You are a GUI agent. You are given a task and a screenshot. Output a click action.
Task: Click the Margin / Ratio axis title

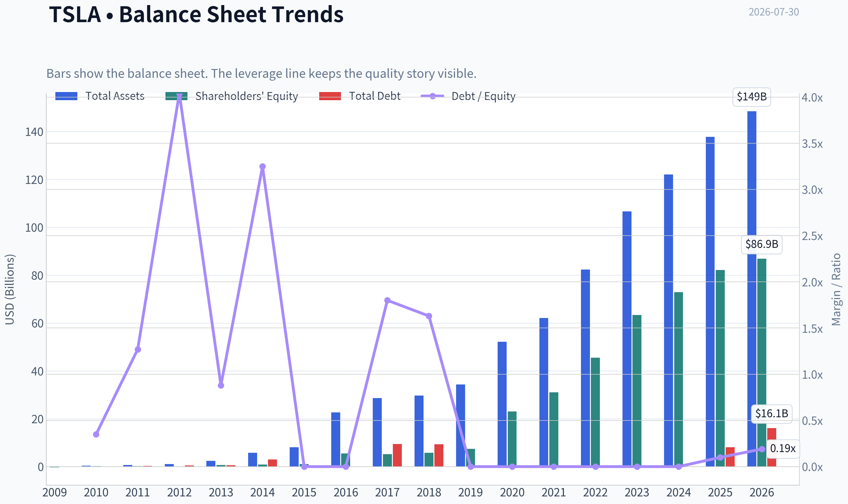(x=836, y=289)
